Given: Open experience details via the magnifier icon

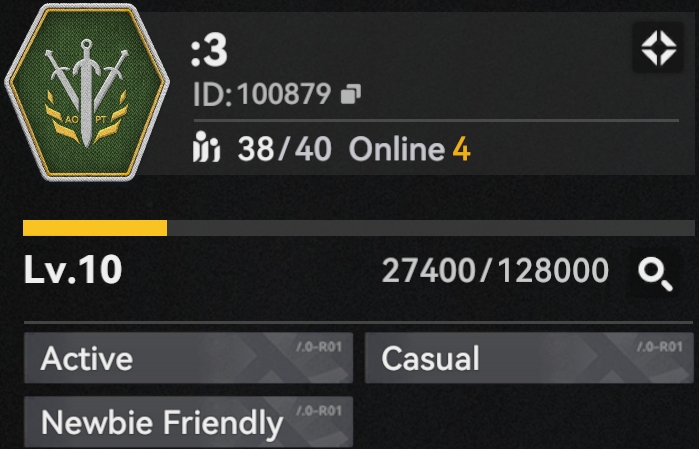Looking at the screenshot, I should [655, 275].
